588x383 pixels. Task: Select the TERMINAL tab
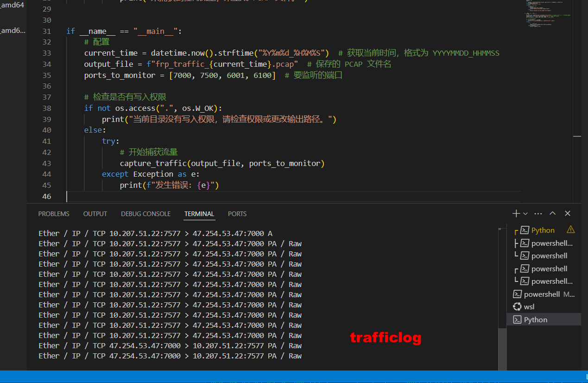pos(199,214)
